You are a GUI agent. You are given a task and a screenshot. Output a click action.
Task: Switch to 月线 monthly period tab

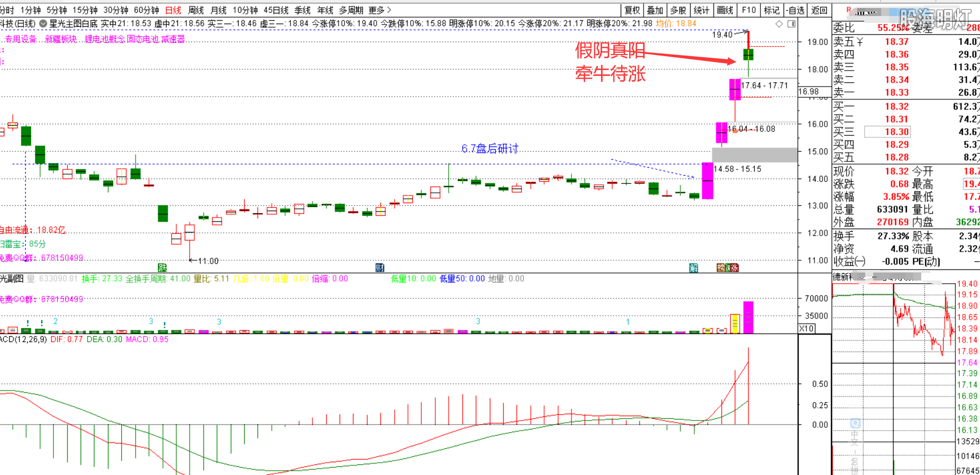[x=218, y=10]
